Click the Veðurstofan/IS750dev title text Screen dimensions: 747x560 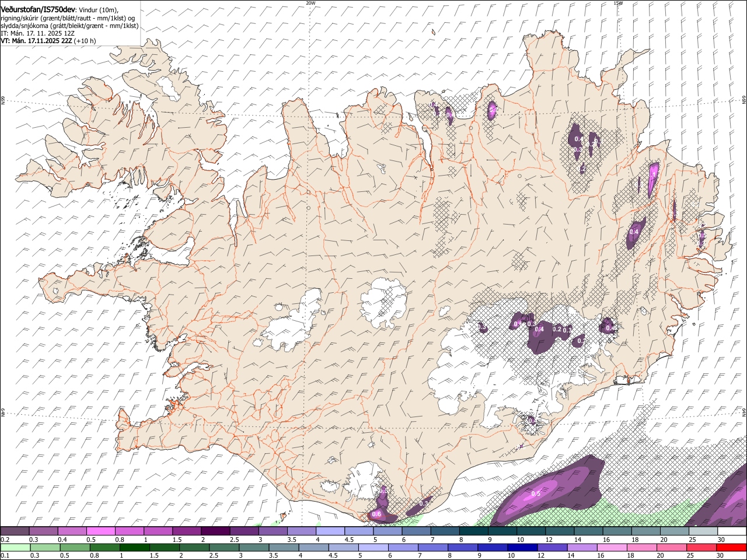pos(38,9)
